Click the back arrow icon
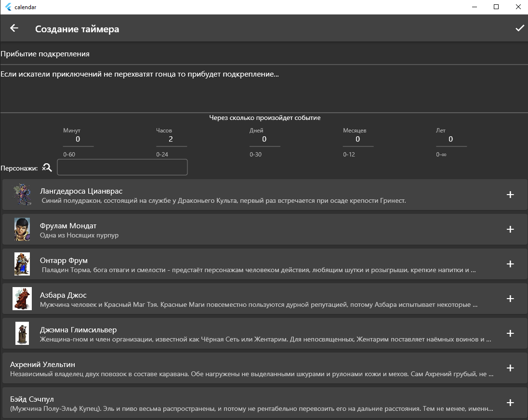 (x=14, y=28)
